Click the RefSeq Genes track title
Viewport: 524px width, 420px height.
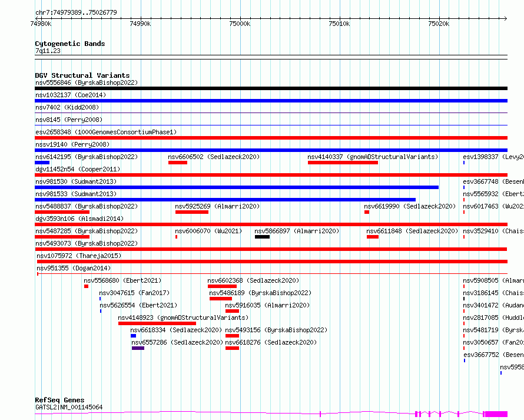pyautogui.click(x=59, y=401)
